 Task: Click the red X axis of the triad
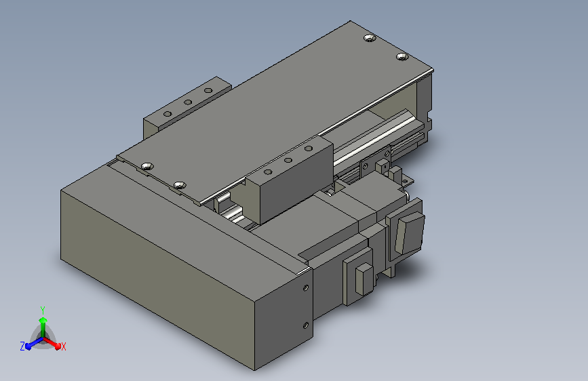[x=52, y=343]
